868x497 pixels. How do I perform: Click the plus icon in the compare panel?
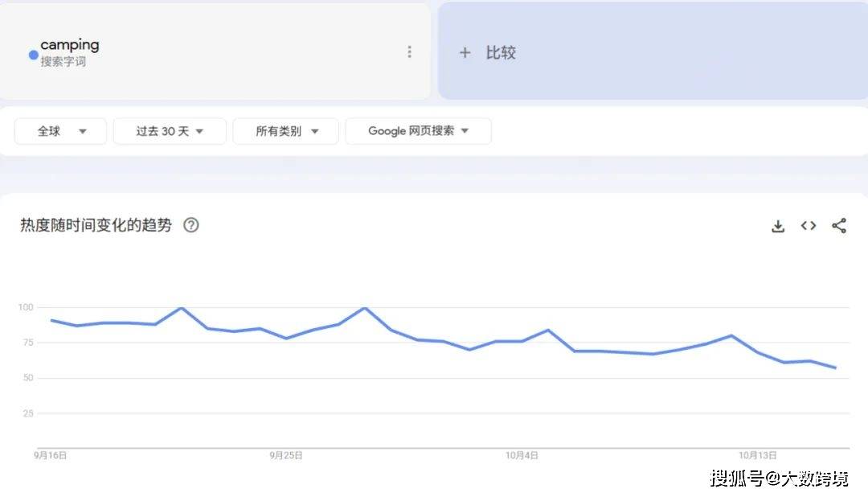tap(465, 52)
